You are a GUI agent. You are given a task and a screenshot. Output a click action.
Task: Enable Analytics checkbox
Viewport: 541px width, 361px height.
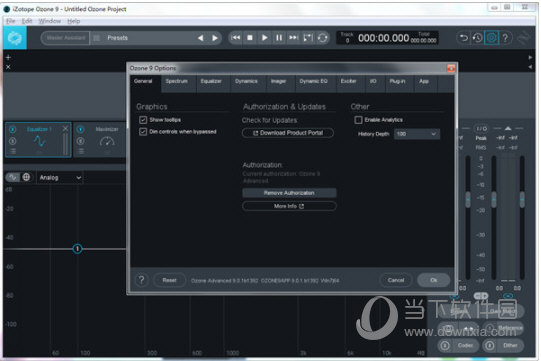click(x=358, y=120)
